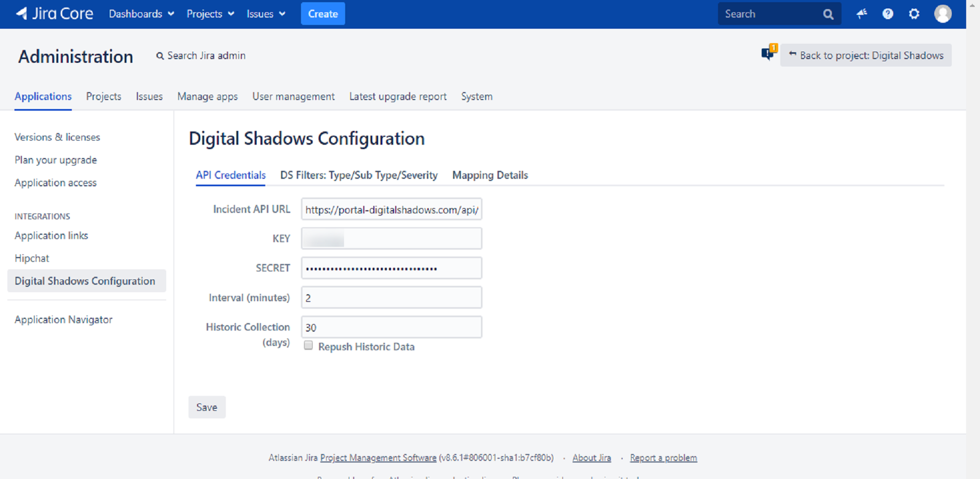
Task: Open the feedback megaphone icon
Action: tap(861, 14)
